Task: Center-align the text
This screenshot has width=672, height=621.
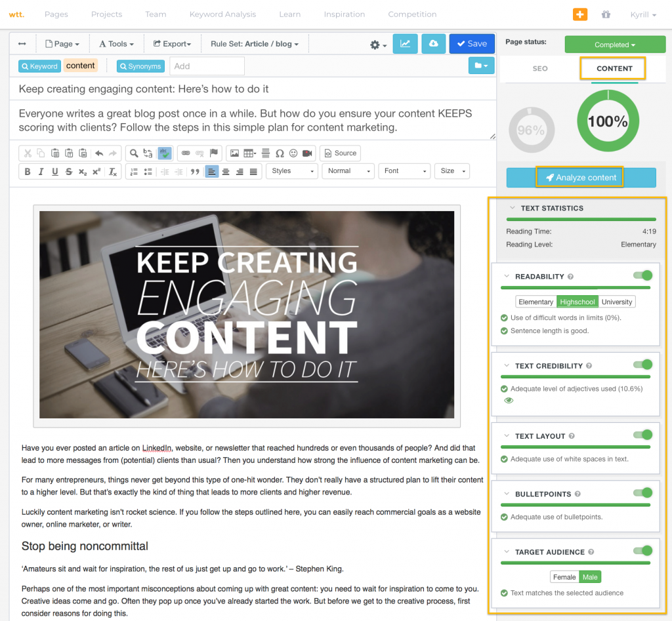Action: [x=226, y=172]
